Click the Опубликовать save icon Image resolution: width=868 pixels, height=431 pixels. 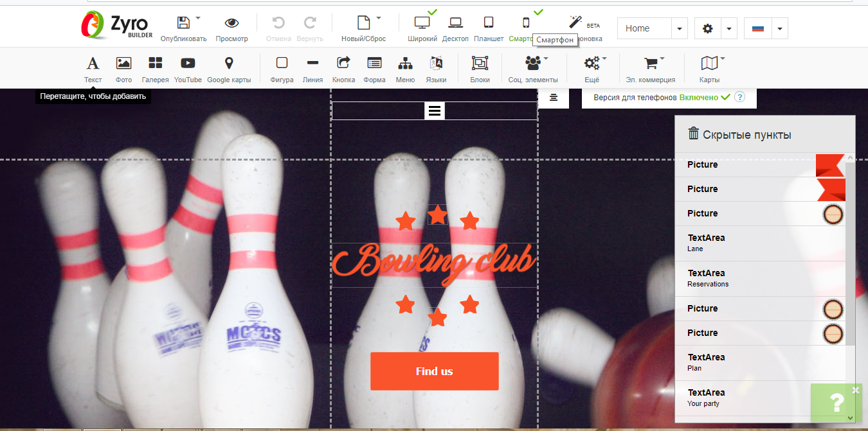(x=183, y=23)
